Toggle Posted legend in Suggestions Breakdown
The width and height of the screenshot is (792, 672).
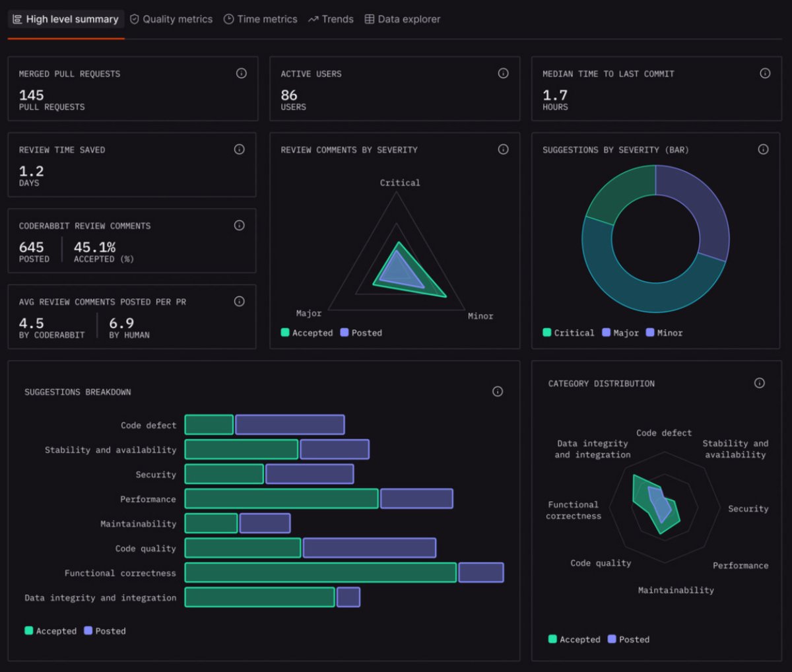[105, 631]
